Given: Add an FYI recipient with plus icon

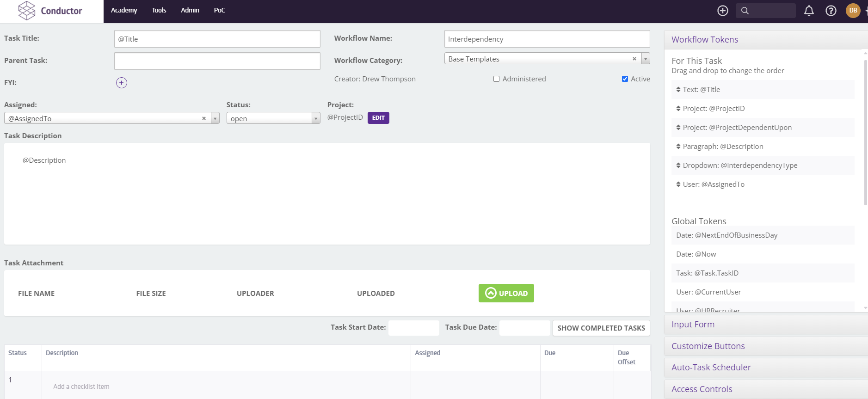Looking at the screenshot, I should (121, 83).
